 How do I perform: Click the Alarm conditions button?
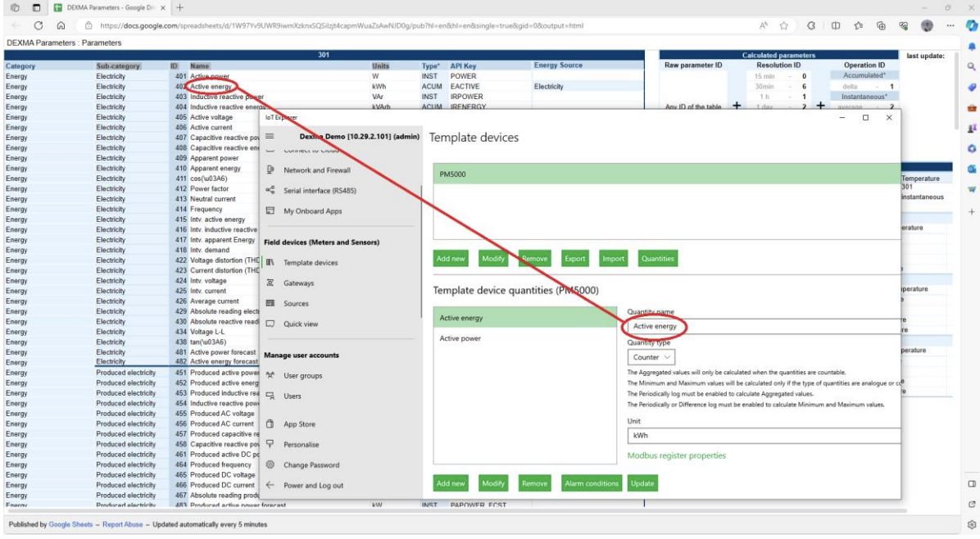591,483
